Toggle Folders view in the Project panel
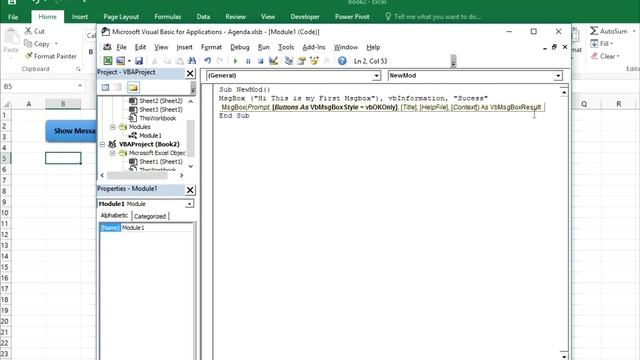This screenshot has height=360, width=640. coord(133,87)
